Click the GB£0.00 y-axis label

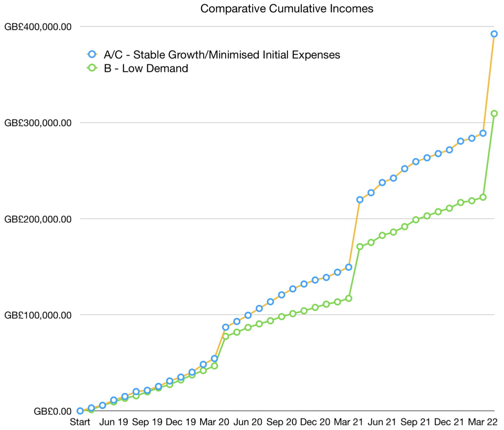click(x=52, y=412)
